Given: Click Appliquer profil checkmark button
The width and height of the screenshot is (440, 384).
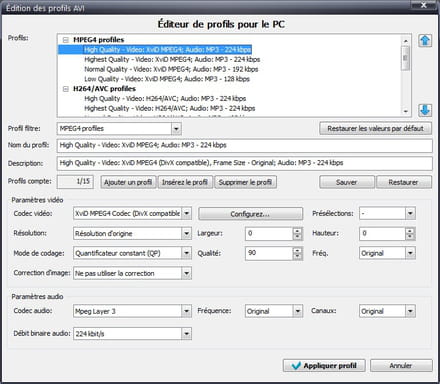Looking at the screenshot, I should point(324,366).
